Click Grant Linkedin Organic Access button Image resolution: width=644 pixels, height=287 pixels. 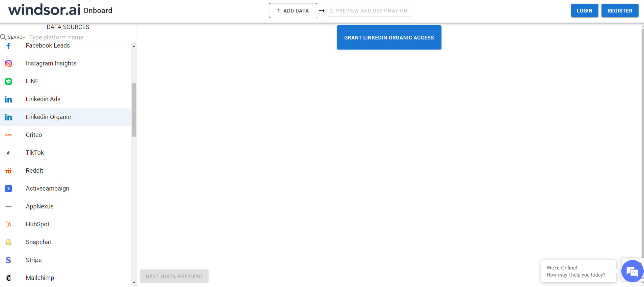click(x=389, y=37)
